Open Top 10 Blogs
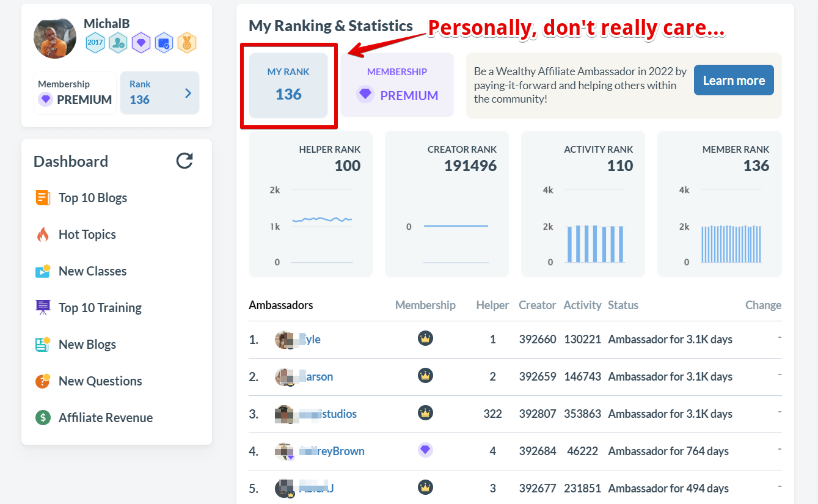This screenshot has width=818, height=504. (x=93, y=198)
